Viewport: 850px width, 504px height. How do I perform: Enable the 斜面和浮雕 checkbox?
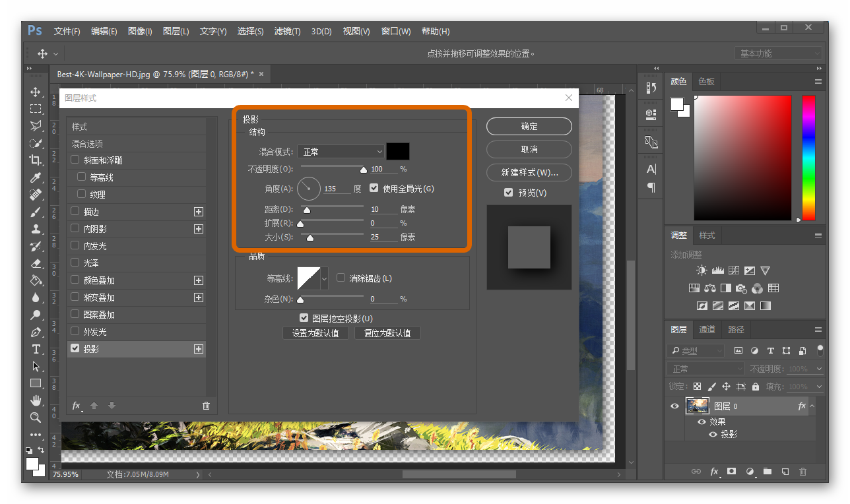point(75,160)
